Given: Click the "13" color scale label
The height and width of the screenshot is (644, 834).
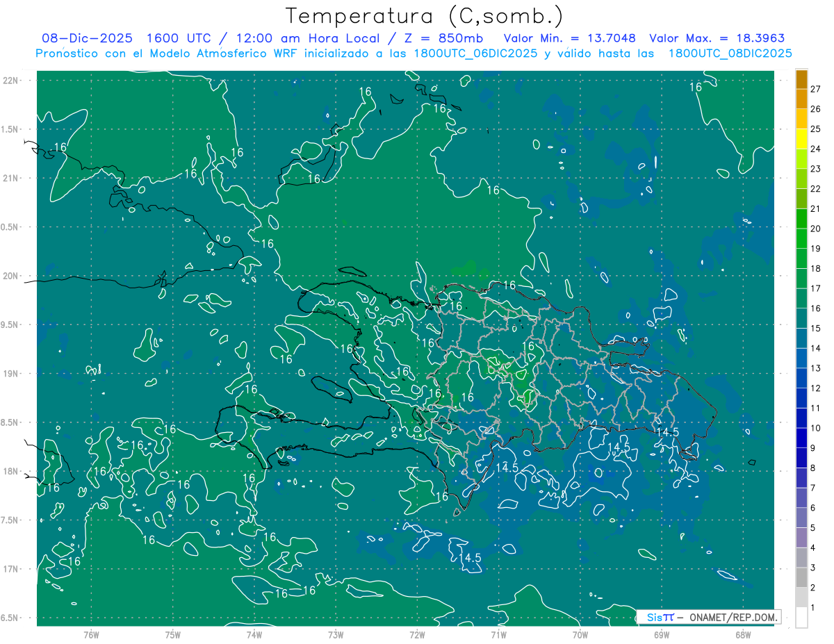Looking at the screenshot, I should tap(815, 368).
